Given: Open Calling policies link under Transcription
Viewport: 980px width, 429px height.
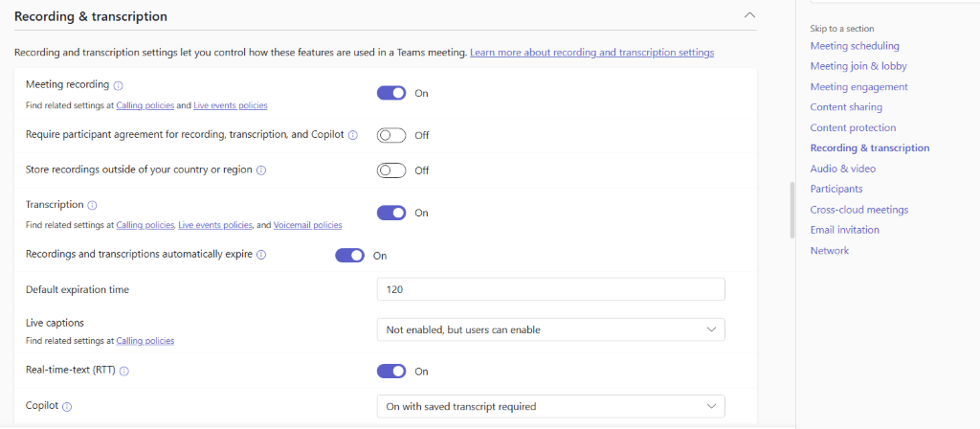Looking at the screenshot, I should (x=145, y=224).
